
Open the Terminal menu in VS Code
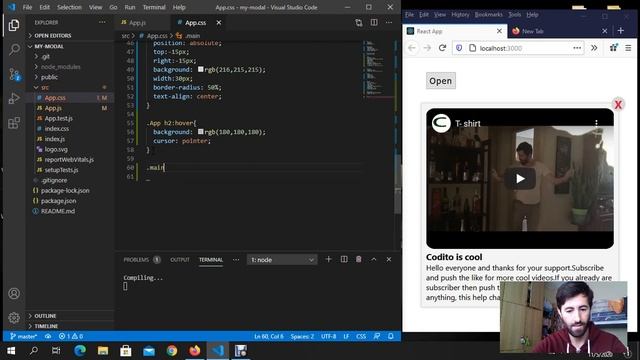154,7
